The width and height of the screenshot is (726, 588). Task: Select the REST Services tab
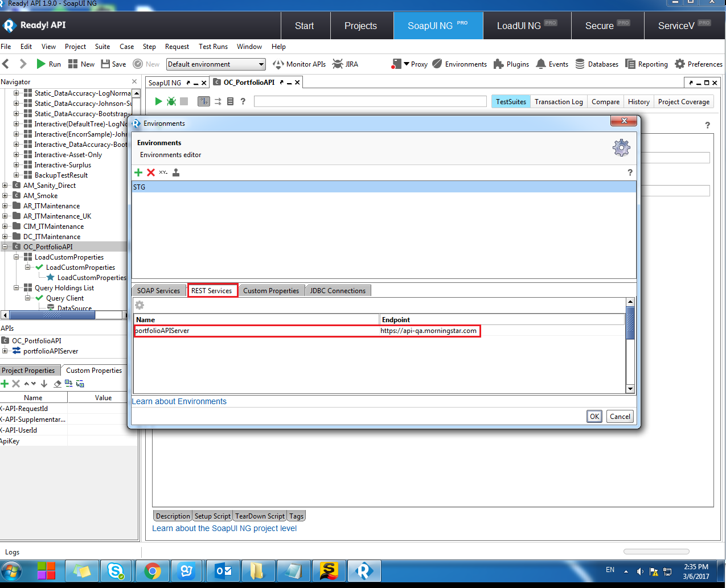click(212, 290)
